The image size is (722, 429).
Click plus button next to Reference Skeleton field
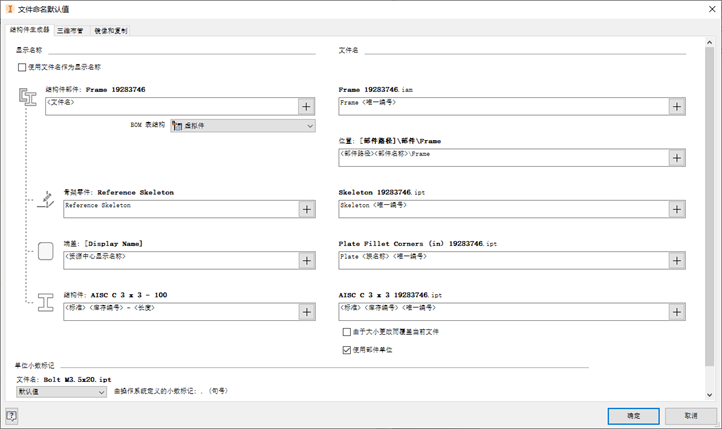coord(307,209)
